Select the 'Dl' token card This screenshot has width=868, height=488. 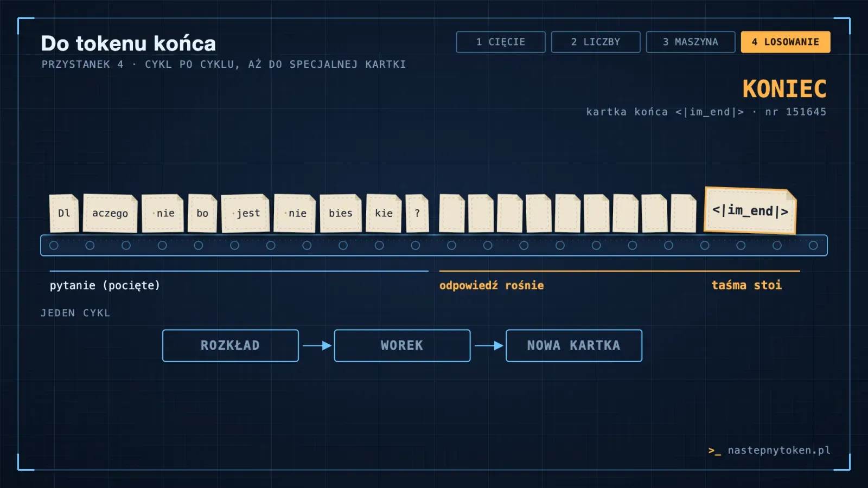[x=64, y=213]
